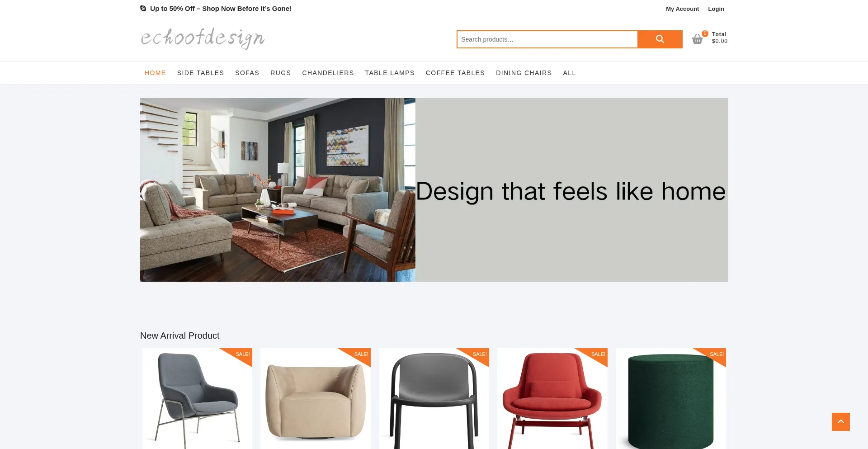
Task: Click the living room hero banner image
Action: [278, 190]
